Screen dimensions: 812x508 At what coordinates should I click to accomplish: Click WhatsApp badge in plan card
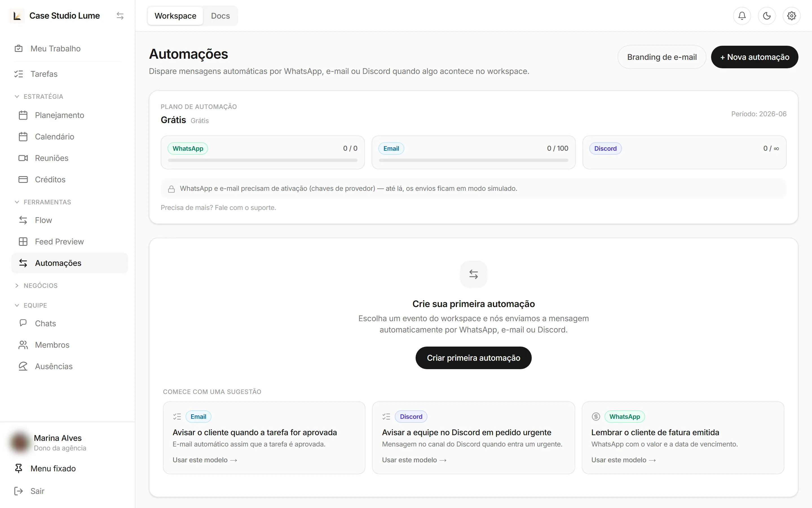point(188,149)
